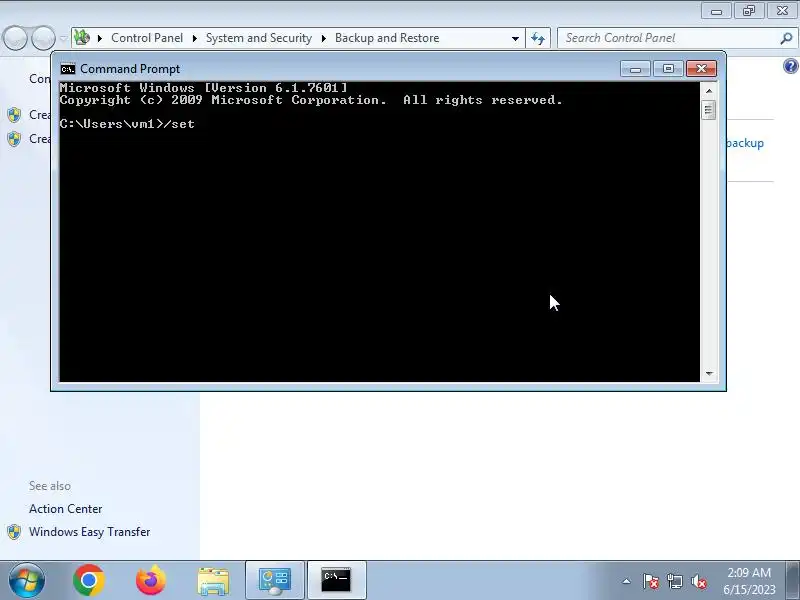Open volume speaker icon in tray

[x=698, y=581]
